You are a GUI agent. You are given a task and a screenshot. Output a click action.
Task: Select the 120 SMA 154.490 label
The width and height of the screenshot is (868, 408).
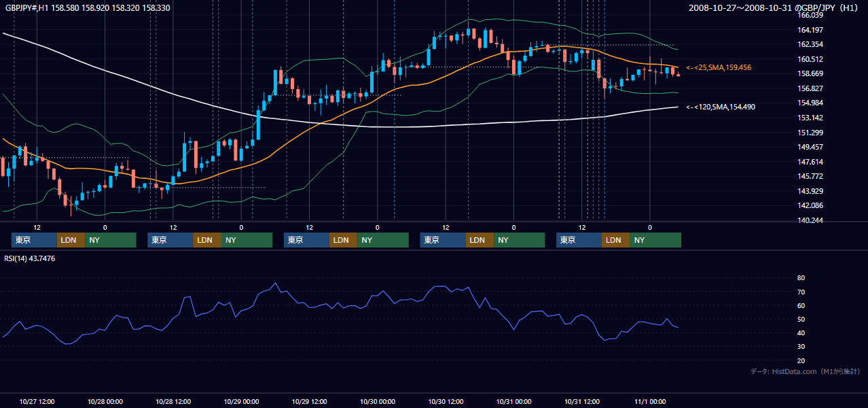721,107
